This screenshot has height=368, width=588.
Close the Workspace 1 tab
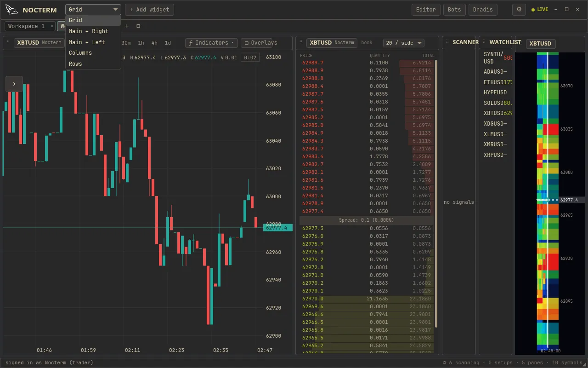[51, 26]
